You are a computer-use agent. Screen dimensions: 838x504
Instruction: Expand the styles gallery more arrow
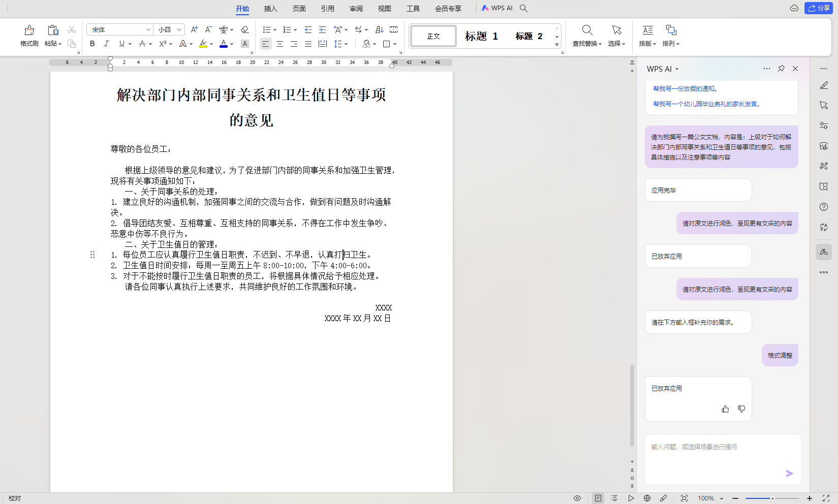[x=557, y=45]
